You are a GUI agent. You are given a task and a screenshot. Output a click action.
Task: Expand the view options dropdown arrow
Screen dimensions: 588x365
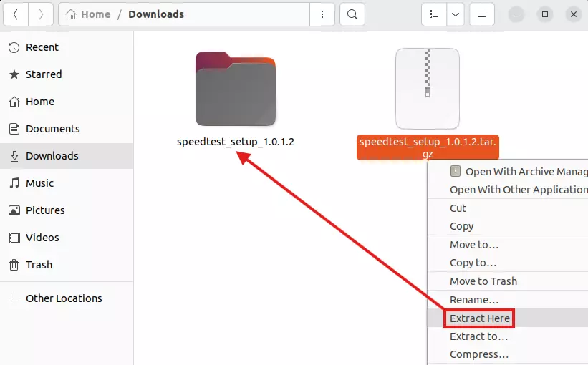click(x=456, y=14)
